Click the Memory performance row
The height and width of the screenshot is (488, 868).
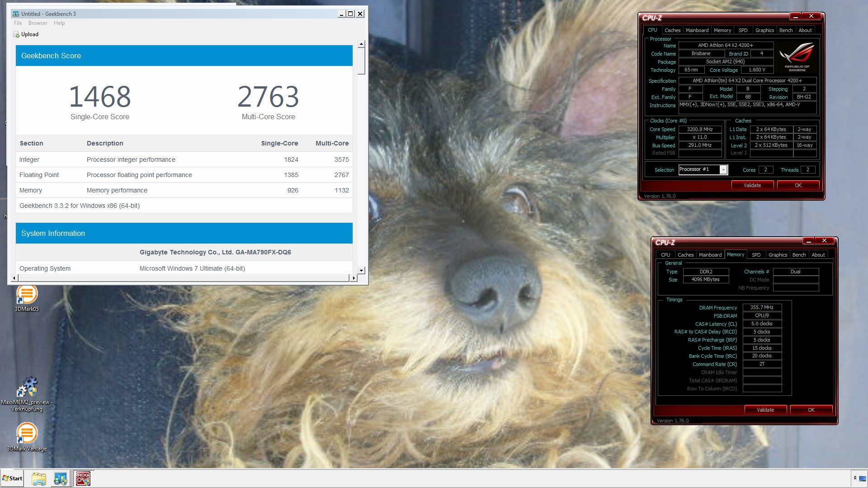pyautogui.click(x=184, y=190)
